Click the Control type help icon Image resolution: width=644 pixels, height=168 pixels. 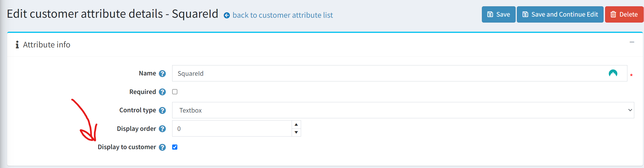point(162,110)
